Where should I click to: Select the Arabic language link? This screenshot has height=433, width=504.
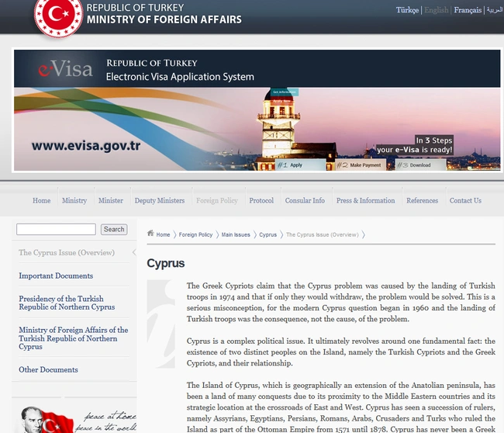point(495,10)
